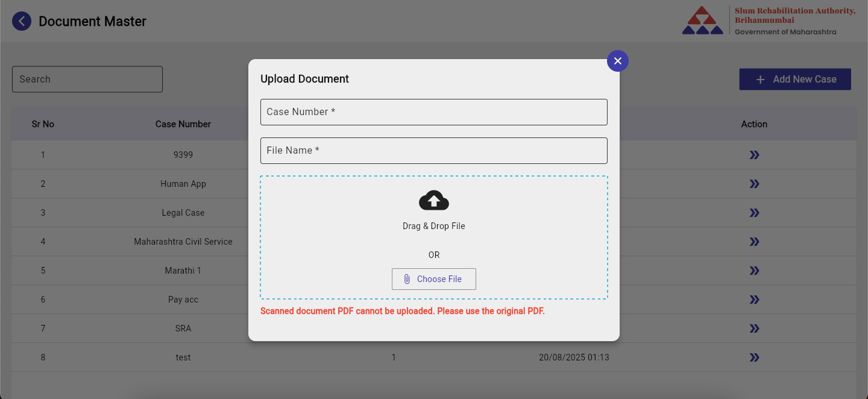Go back using the Document Master arrow

(x=22, y=22)
